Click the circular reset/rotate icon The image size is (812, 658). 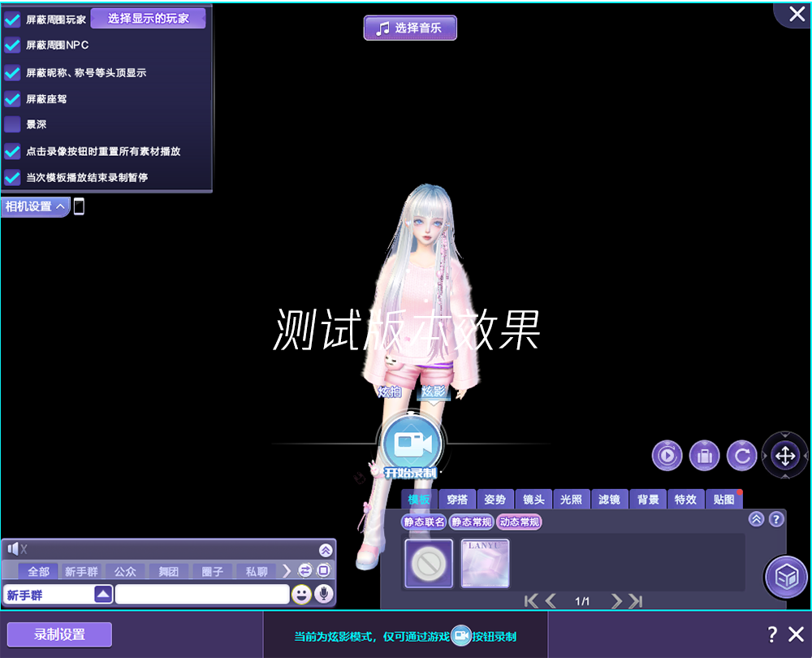(742, 456)
